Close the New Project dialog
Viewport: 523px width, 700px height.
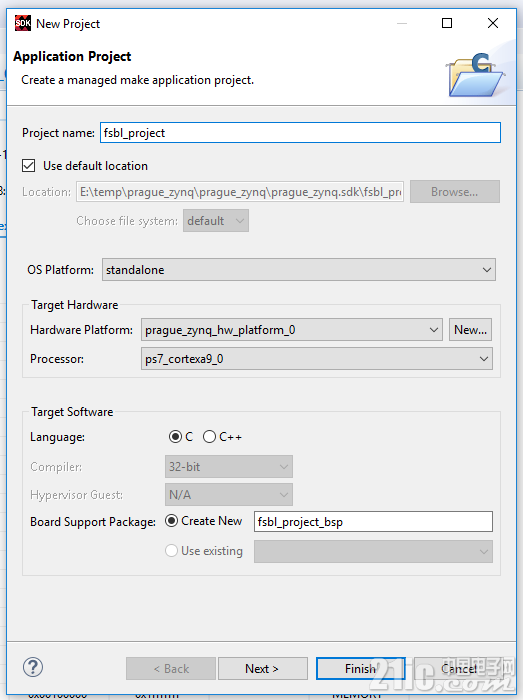pos(493,23)
